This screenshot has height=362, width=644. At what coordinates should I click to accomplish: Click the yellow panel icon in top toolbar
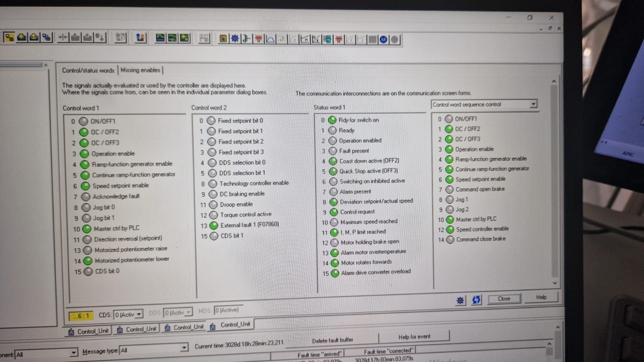point(223,39)
